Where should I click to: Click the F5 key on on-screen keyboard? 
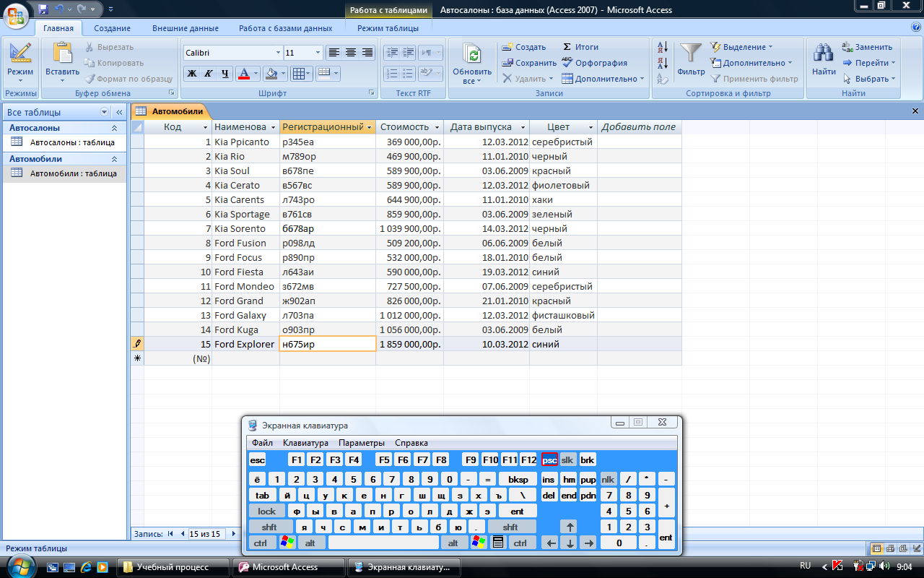tap(383, 460)
